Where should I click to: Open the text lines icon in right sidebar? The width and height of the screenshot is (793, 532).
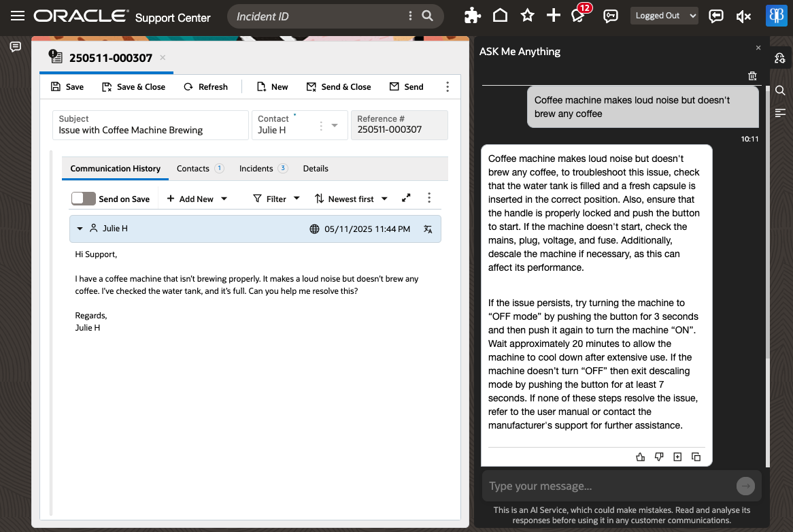780,113
